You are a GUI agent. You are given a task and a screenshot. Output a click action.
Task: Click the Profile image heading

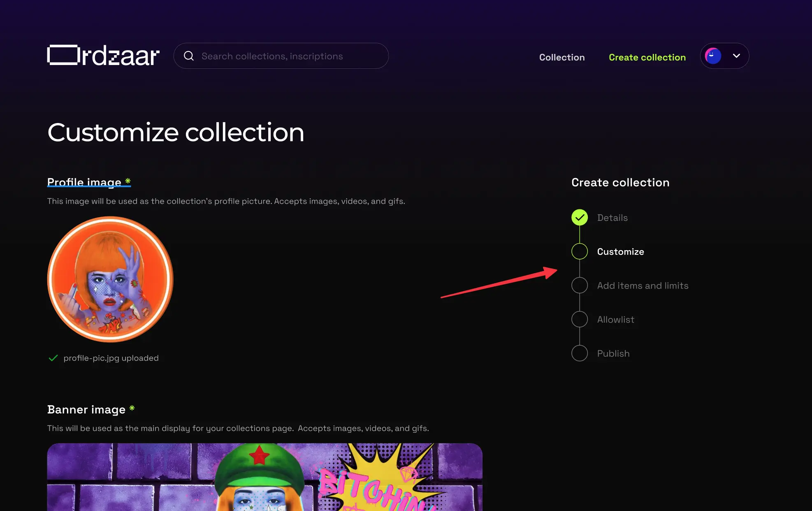click(89, 182)
